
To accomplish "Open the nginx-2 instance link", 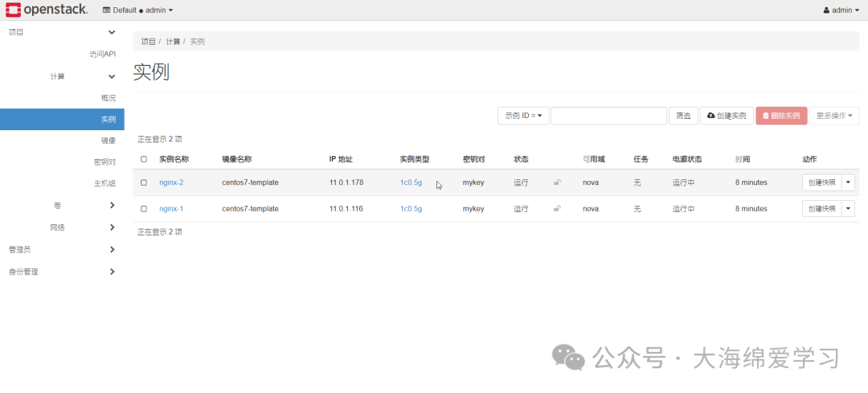I will coord(171,182).
